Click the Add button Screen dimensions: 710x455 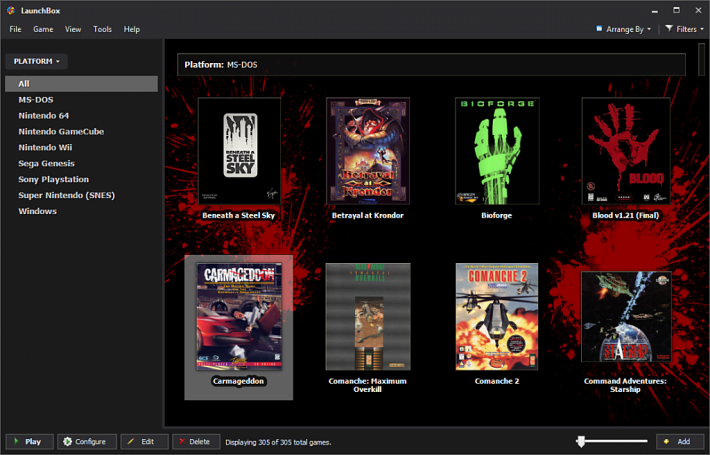(x=680, y=441)
